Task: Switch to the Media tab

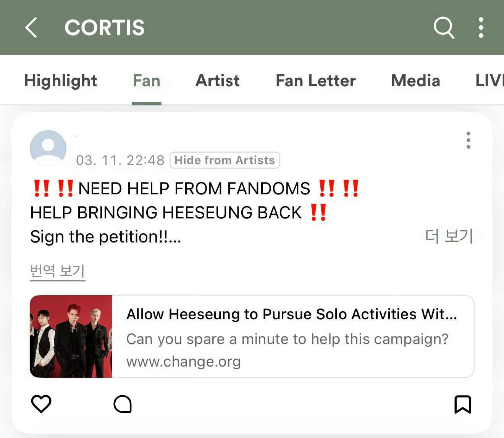Action: pyautogui.click(x=416, y=81)
